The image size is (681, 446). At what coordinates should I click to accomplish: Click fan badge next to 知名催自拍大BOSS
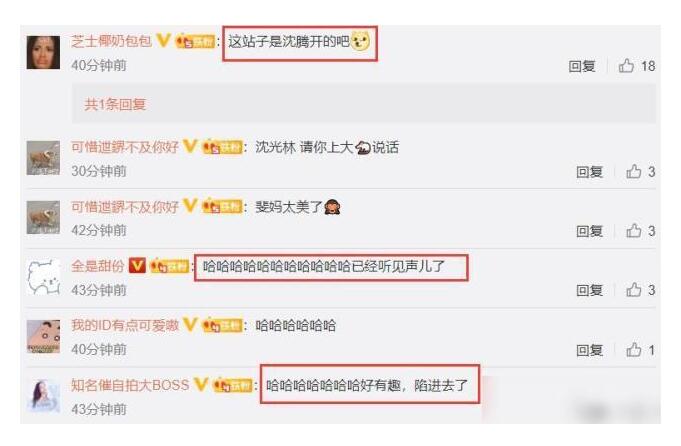click(232, 385)
